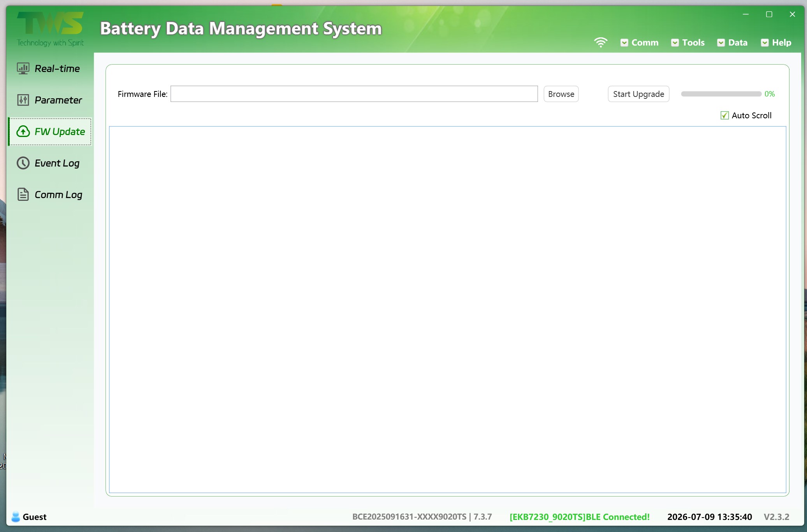807x532 pixels.
Task: Toggle the Auto Scroll checkbox
Action: click(x=724, y=116)
